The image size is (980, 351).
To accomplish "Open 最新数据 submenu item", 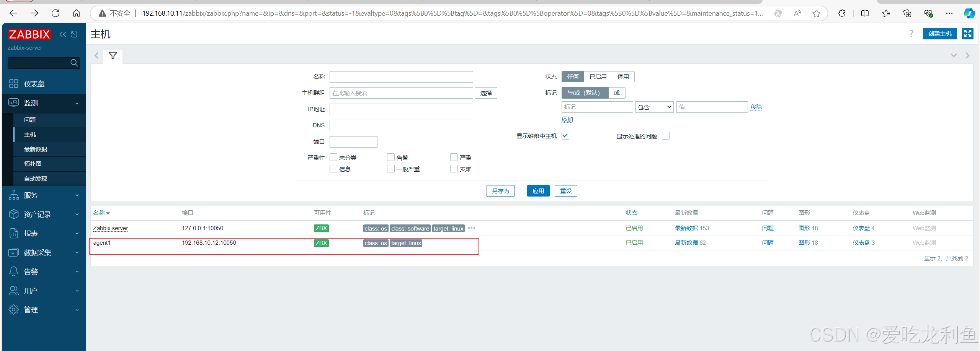I will 49,149.
